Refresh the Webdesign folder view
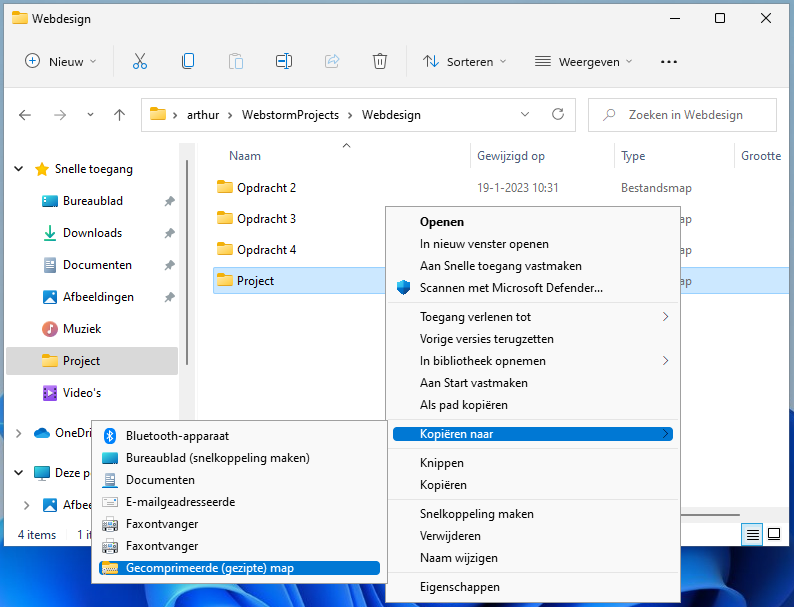 coord(558,114)
